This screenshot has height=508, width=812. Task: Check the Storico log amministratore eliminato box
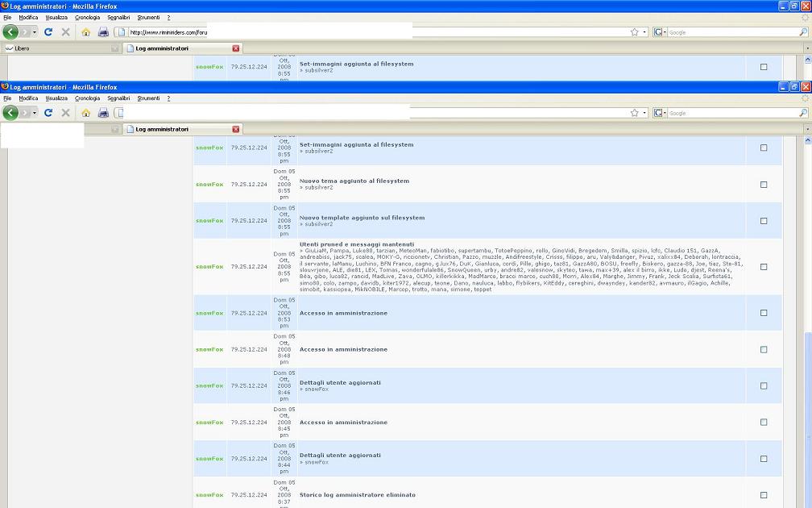tap(764, 495)
